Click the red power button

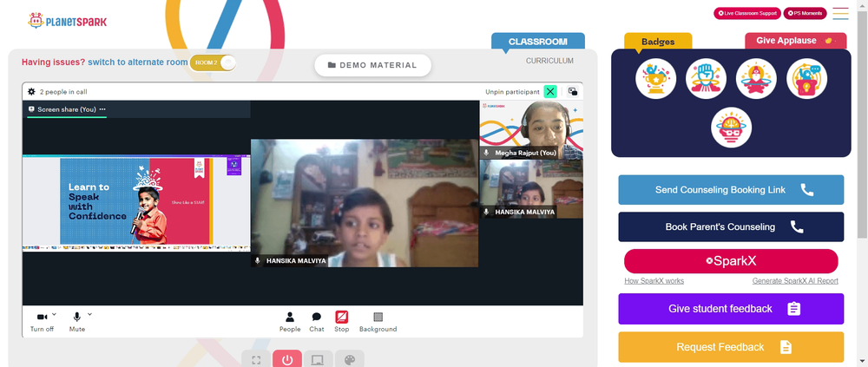point(286,360)
